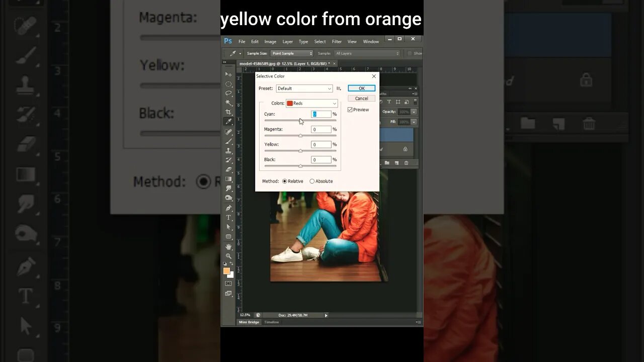Open the Opacity dropdown arrow
This screenshot has width=644, height=362.
click(x=414, y=112)
